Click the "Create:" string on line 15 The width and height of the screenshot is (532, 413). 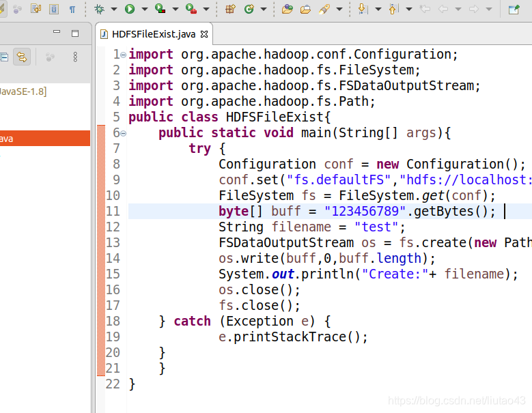coord(395,274)
